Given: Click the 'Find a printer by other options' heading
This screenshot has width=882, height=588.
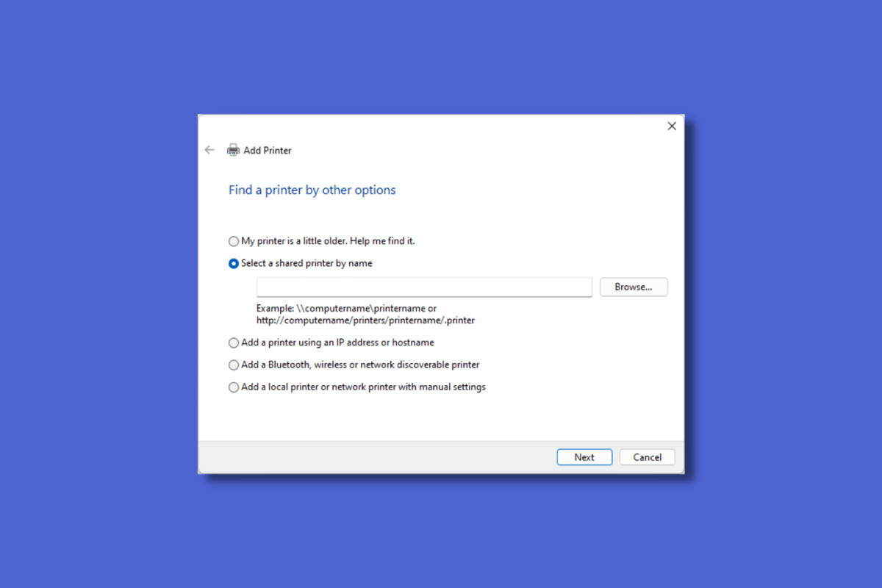Looking at the screenshot, I should (x=312, y=190).
